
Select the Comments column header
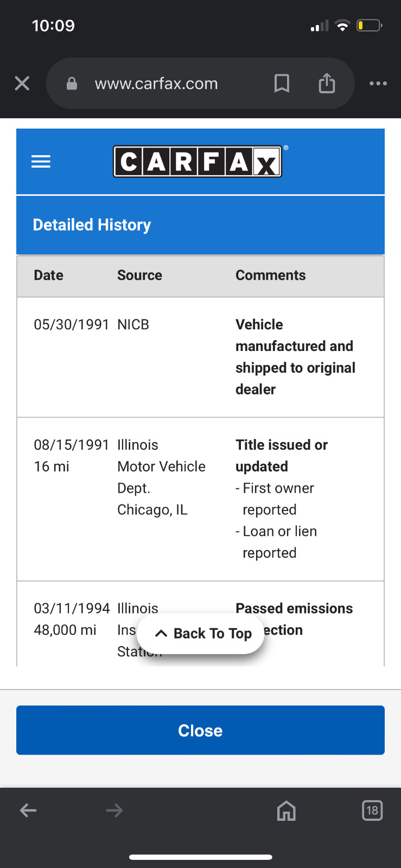[271, 276]
